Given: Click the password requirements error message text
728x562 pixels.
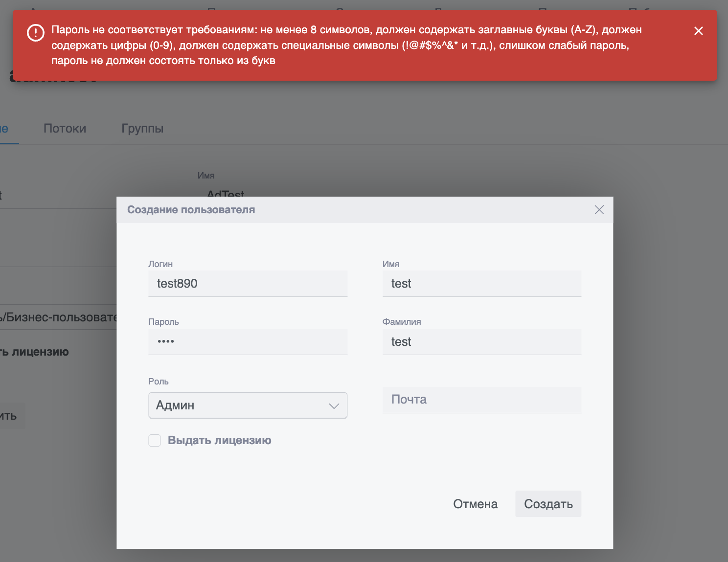Looking at the screenshot, I should (x=342, y=45).
